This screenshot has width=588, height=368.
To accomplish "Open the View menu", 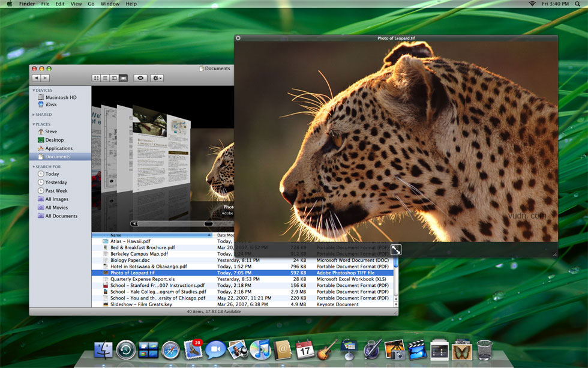I will tap(76, 4).
